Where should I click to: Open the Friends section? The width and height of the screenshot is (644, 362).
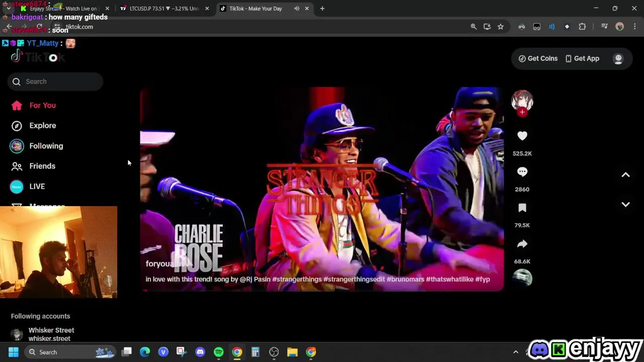click(x=42, y=166)
